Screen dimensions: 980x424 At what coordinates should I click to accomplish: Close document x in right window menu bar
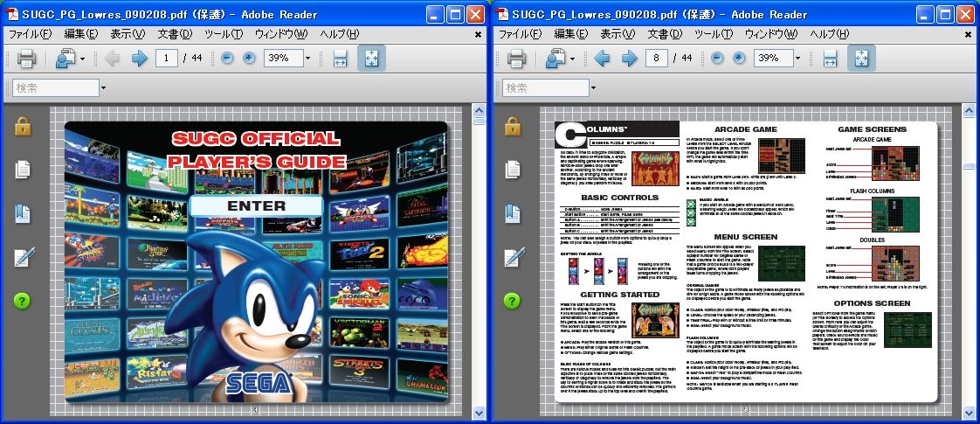[x=968, y=34]
